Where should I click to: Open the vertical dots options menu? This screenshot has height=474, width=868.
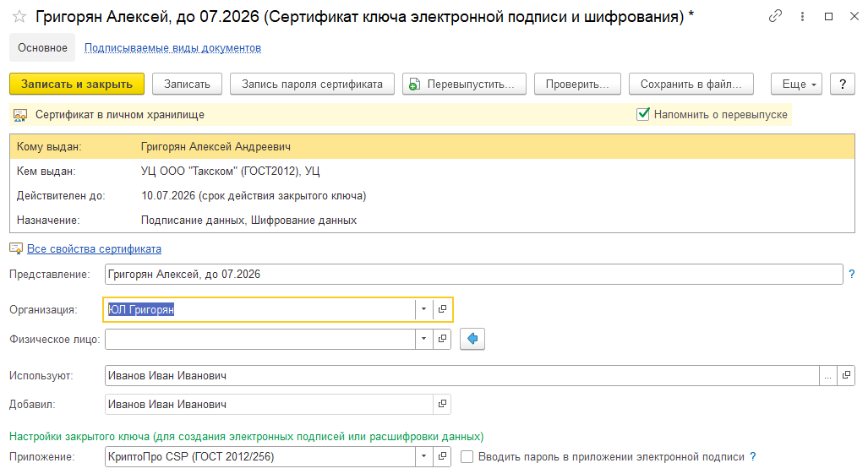[x=802, y=17]
